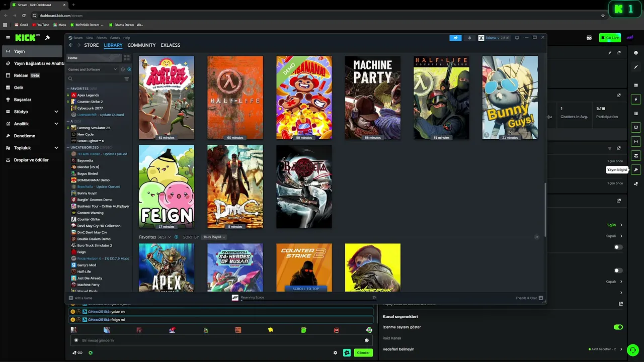Click the Kick dashboard hamburger menu
This screenshot has height=362, width=644.
coord(8,38)
